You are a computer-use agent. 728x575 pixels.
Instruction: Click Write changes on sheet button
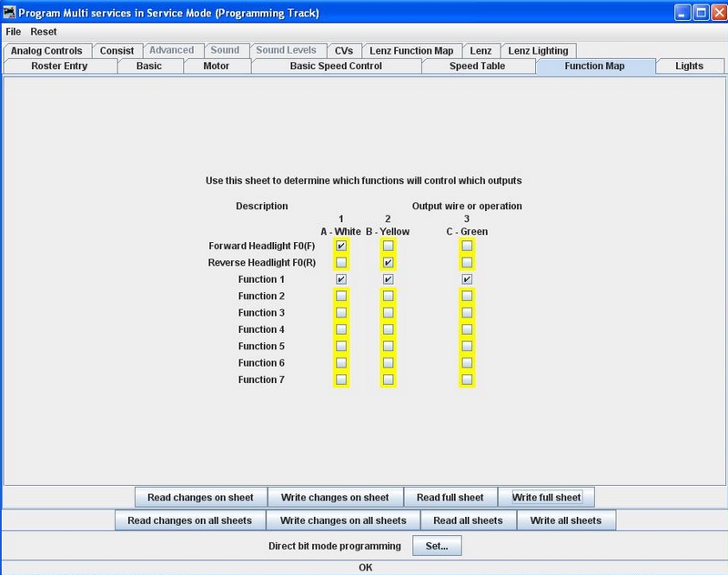(335, 497)
